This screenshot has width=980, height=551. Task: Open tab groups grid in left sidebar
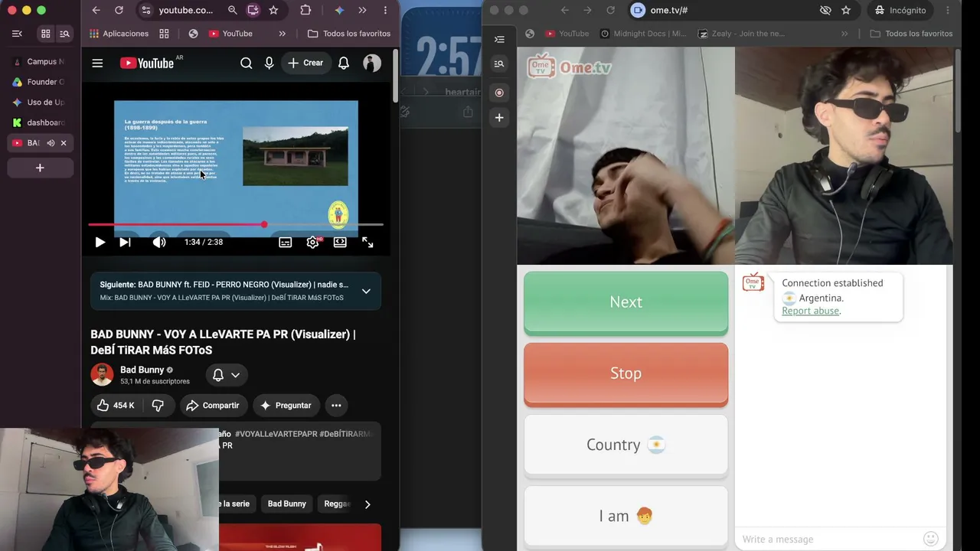coord(46,34)
